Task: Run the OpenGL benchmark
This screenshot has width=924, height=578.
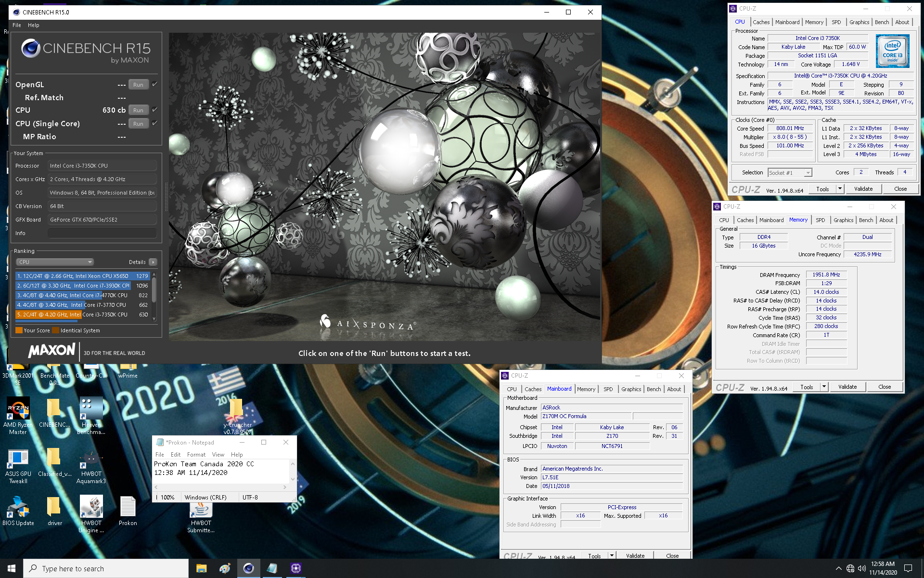Action: tap(138, 85)
